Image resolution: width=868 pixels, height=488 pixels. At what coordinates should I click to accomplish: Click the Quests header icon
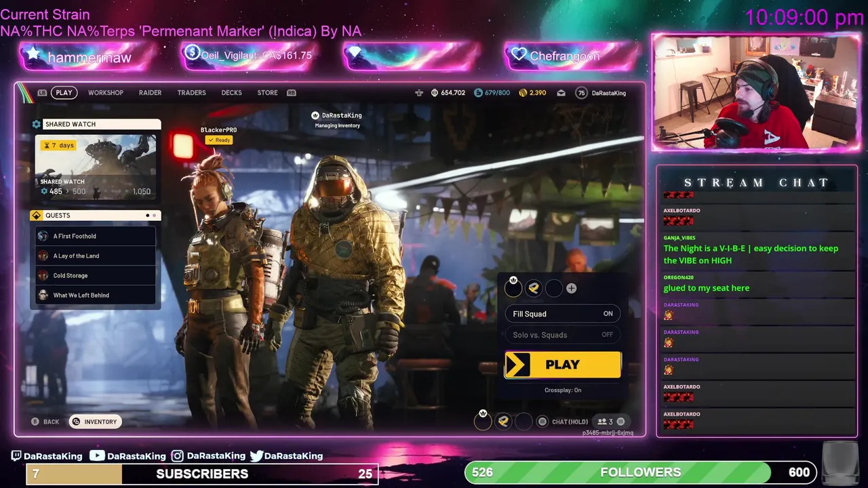[x=37, y=216]
